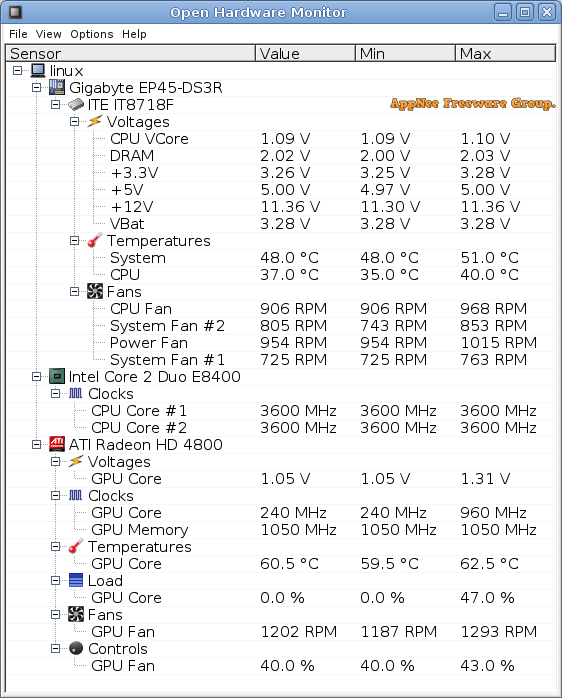Click the ITE IT8718F chip icon
The height and width of the screenshot is (698, 562).
click(x=76, y=105)
